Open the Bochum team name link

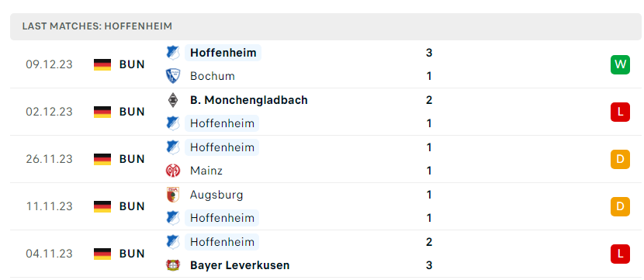pos(213,76)
